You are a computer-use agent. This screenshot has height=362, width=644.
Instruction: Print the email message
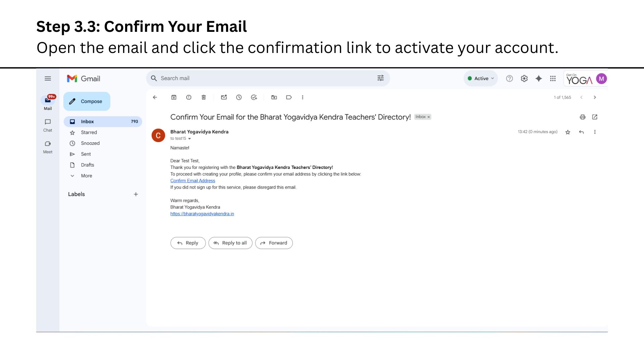[583, 117]
